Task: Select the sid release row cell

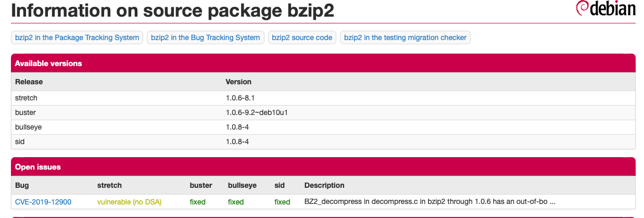Action: tap(20, 142)
